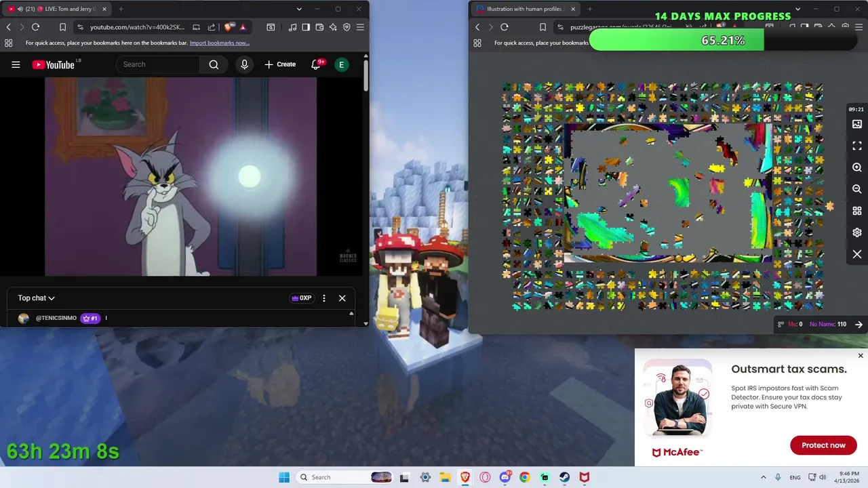The height and width of the screenshot is (488, 868).
Task: Click the 0XP channel points button
Action: pyautogui.click(x=301, y=298)
